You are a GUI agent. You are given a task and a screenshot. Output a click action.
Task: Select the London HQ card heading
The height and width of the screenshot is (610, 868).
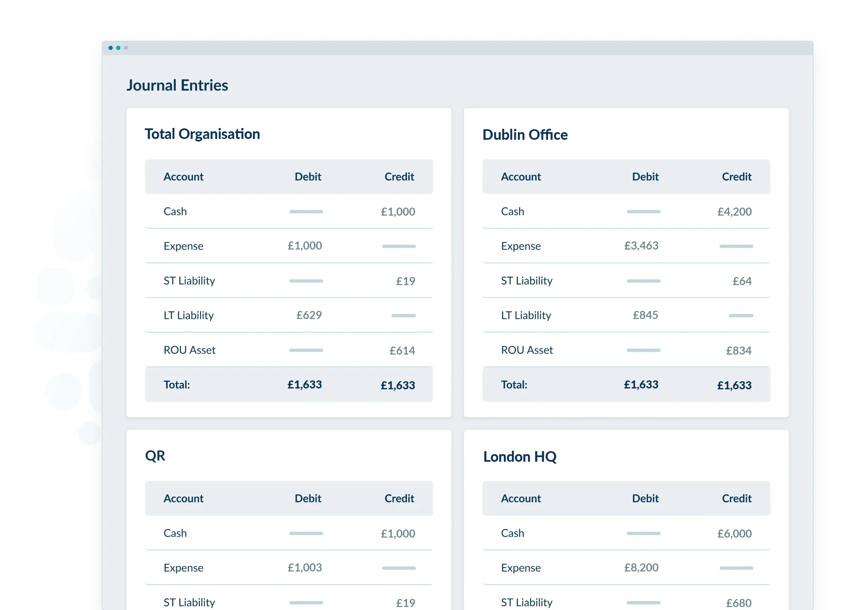(520, 457)
